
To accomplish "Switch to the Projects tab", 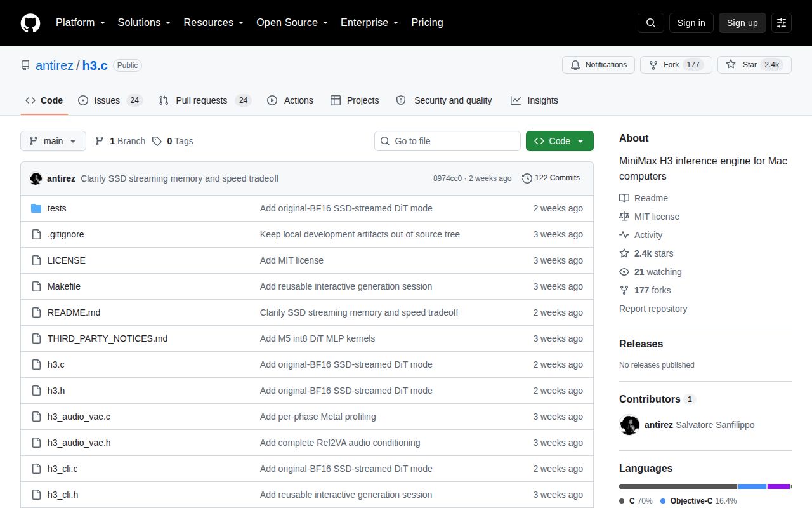I will [x=355, y=100].
